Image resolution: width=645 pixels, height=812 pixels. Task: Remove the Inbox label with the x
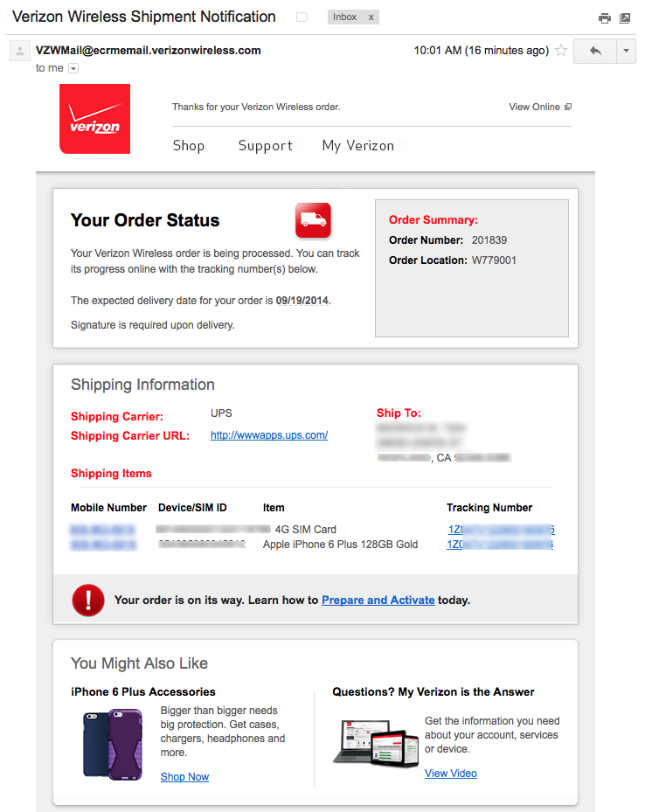(371, 17)
